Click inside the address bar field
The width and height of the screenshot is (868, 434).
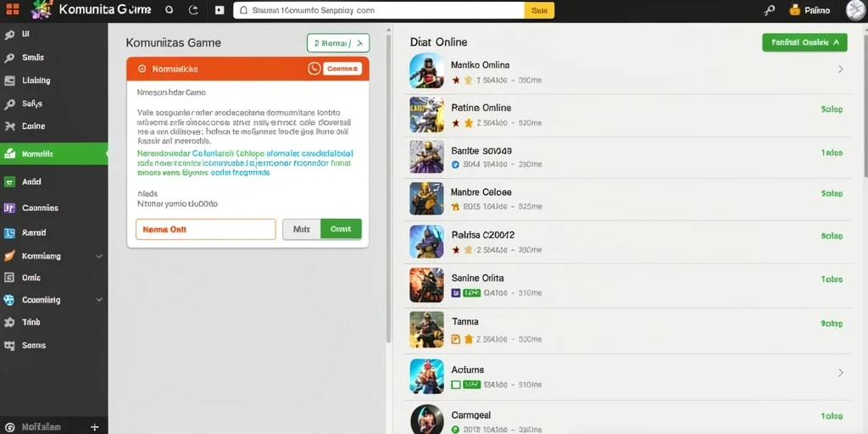379,10
